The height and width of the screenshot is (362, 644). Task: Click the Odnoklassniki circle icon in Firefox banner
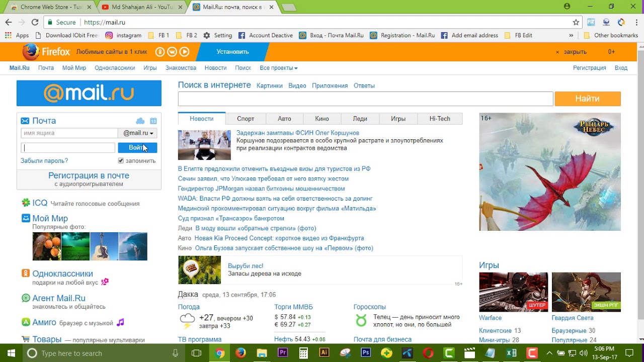pyautogui.click(x=160, y=52)
